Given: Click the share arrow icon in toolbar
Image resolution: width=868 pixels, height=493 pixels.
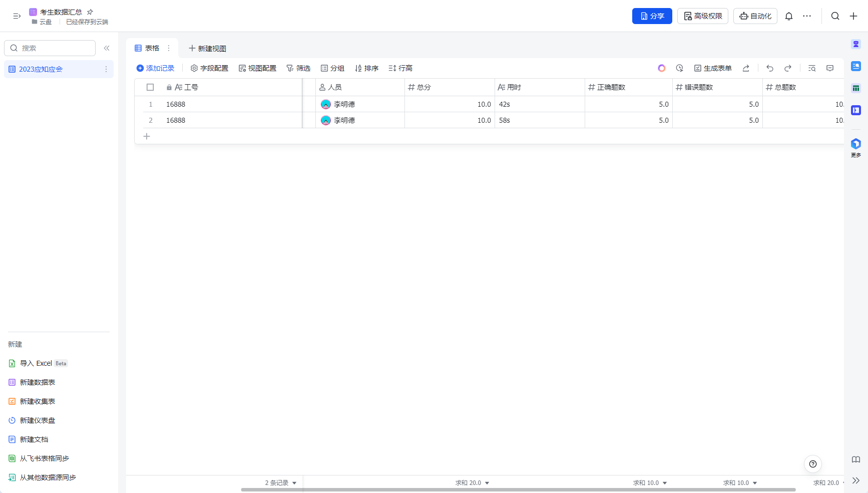Looking at the screenshot, I should coord(746,68).
